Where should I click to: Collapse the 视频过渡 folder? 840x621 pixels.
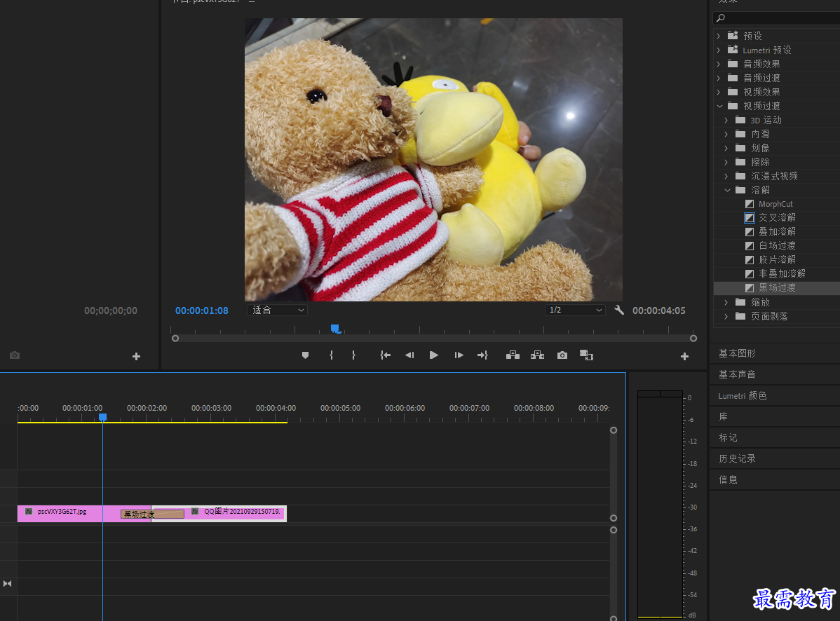pos(719,106)
